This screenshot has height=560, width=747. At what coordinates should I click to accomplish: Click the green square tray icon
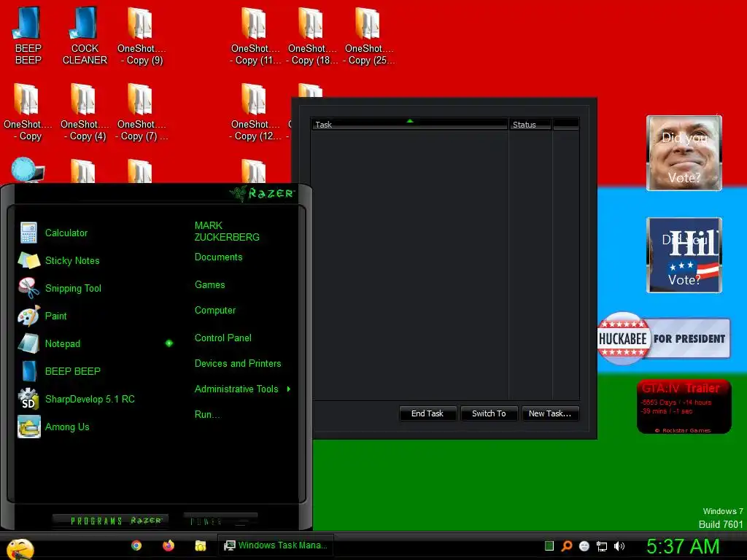tap(549, 545)
